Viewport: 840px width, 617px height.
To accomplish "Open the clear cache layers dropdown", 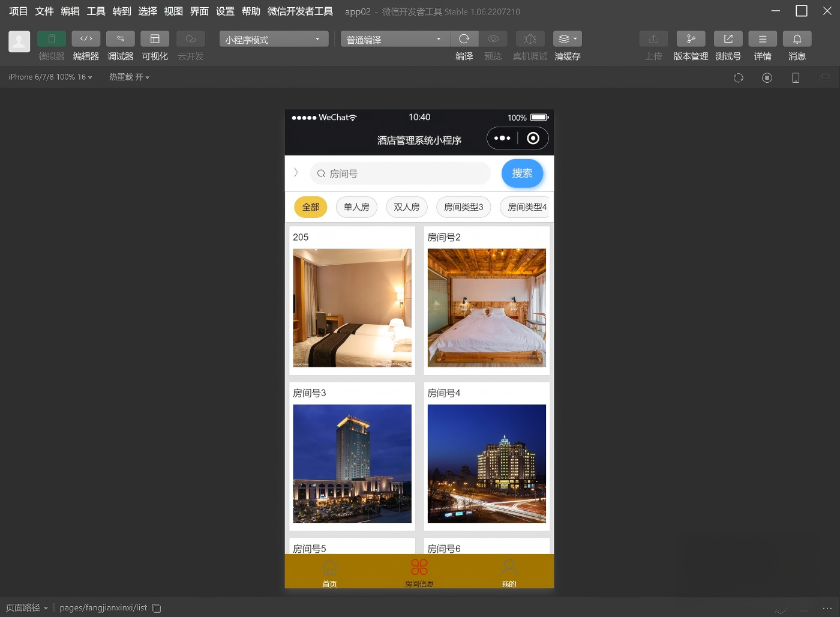I will pos(568,39).
